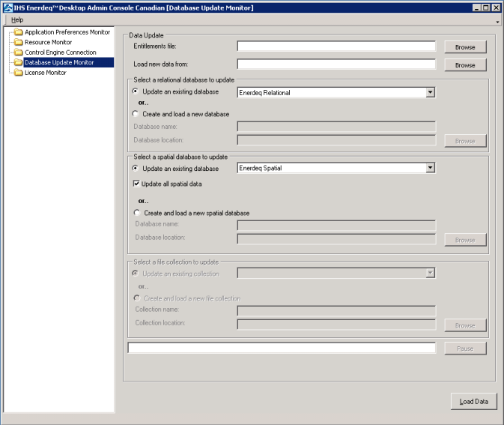Choose Create and load a new database
504x425 pixels.
tap(136, 114)
